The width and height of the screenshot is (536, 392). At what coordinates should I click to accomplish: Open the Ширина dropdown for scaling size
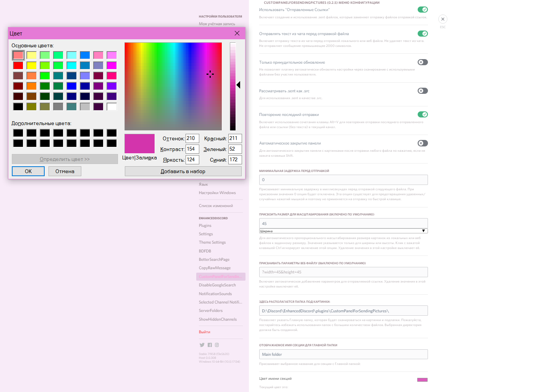tap(343, 231)
